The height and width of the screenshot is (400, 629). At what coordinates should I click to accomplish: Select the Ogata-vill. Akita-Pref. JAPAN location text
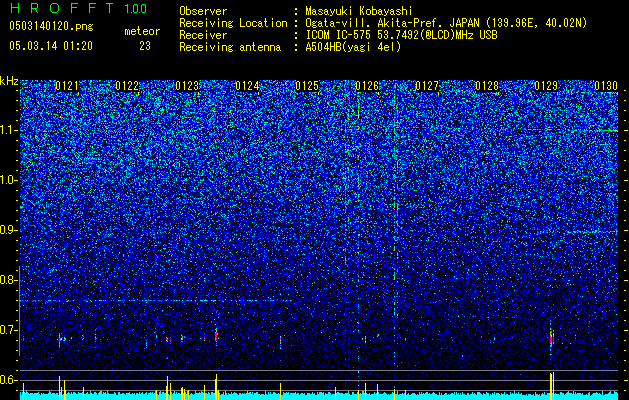pos(446,23)
